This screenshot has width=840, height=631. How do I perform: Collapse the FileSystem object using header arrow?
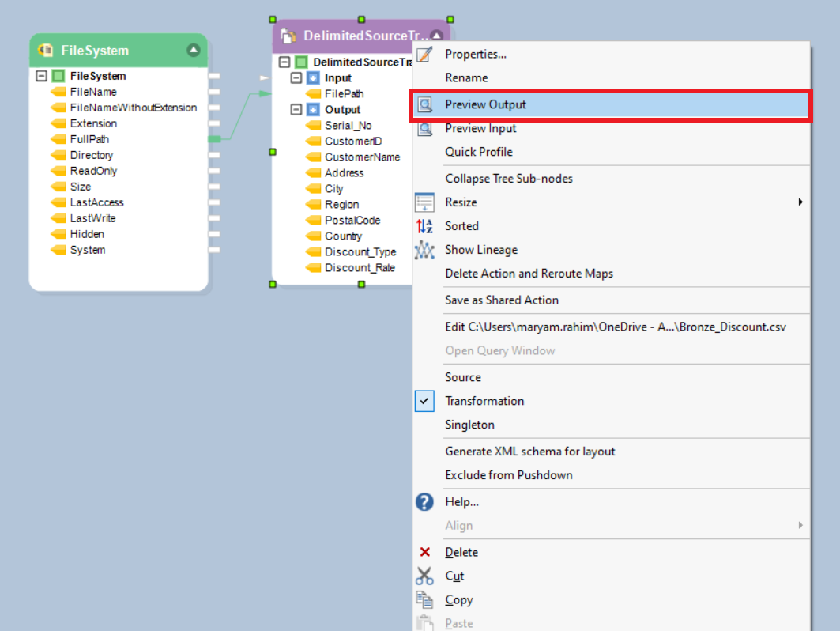[194, 51]
